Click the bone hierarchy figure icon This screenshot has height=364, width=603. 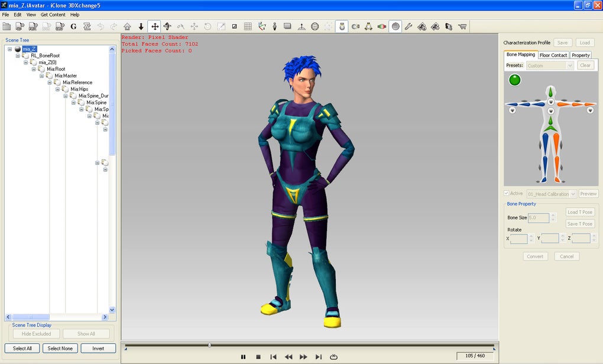click(x=368, y=27)
